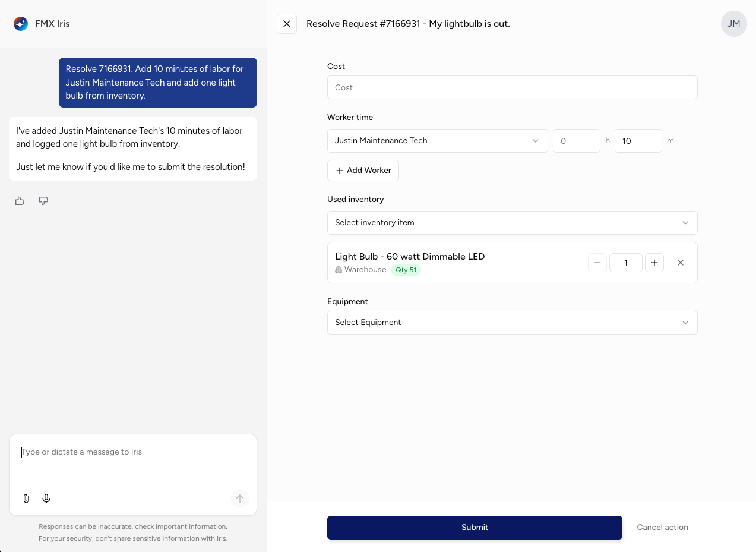Click the FMX Iris logo icon
Screen dimensions: 756x552
21,24
